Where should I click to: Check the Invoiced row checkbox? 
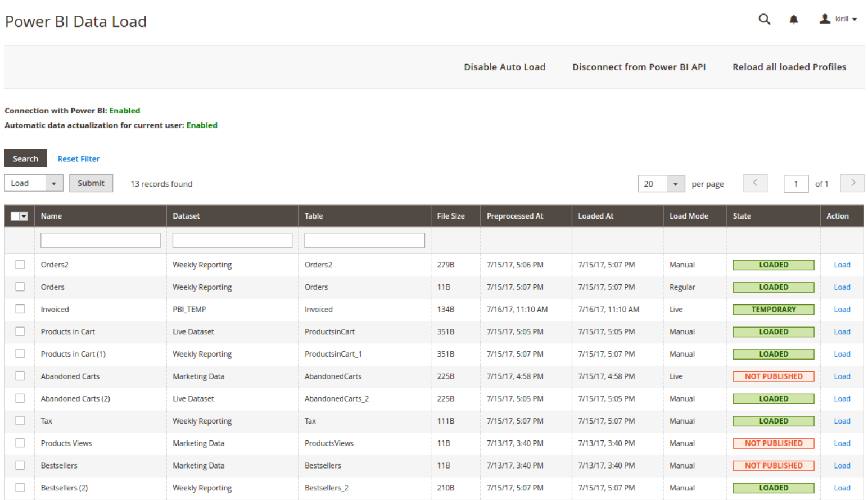[x=20, y=309]
